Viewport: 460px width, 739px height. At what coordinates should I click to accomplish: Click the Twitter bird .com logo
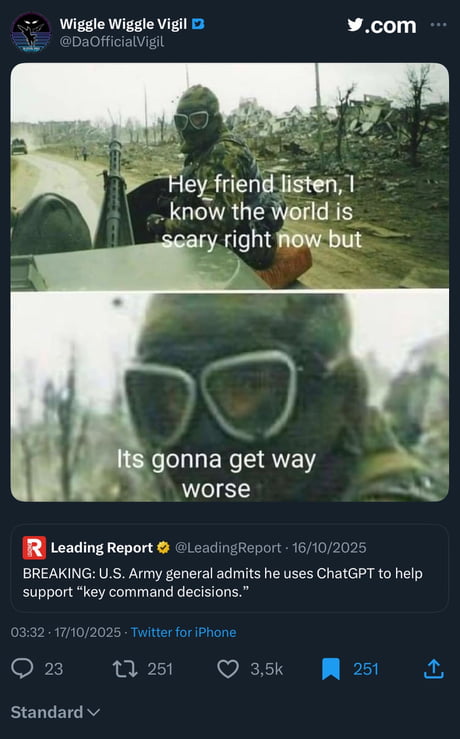382,25
